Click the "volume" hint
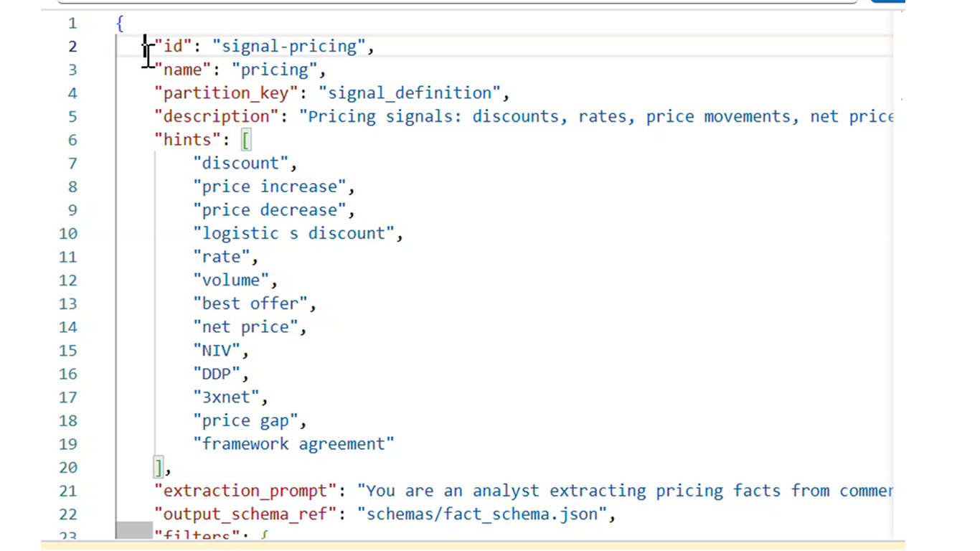The height and width of the screenshot is (551, 980). (x=231, y=281)
